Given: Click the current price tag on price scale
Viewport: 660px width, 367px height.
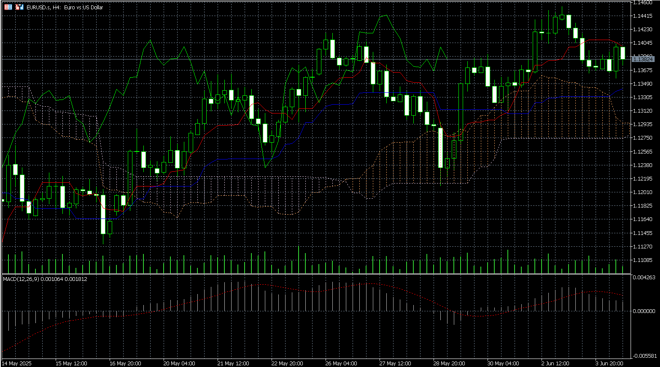Looking at the screenshot, I should pyautogui.click(x=643, y=59).
